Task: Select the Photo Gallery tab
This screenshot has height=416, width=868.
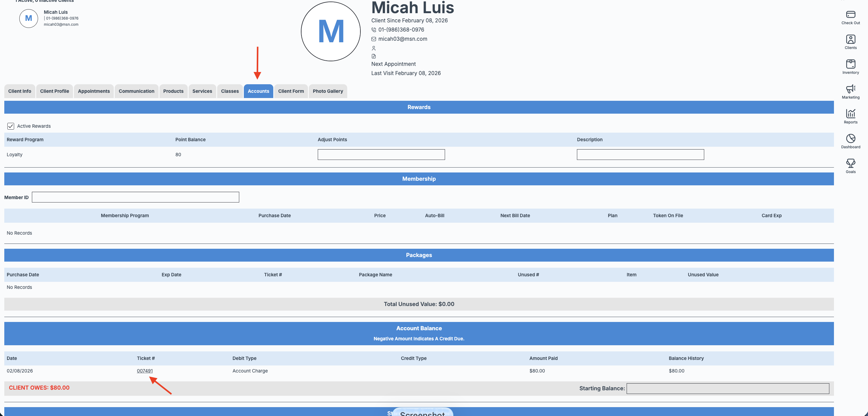Action: click(x=328, y=91)
